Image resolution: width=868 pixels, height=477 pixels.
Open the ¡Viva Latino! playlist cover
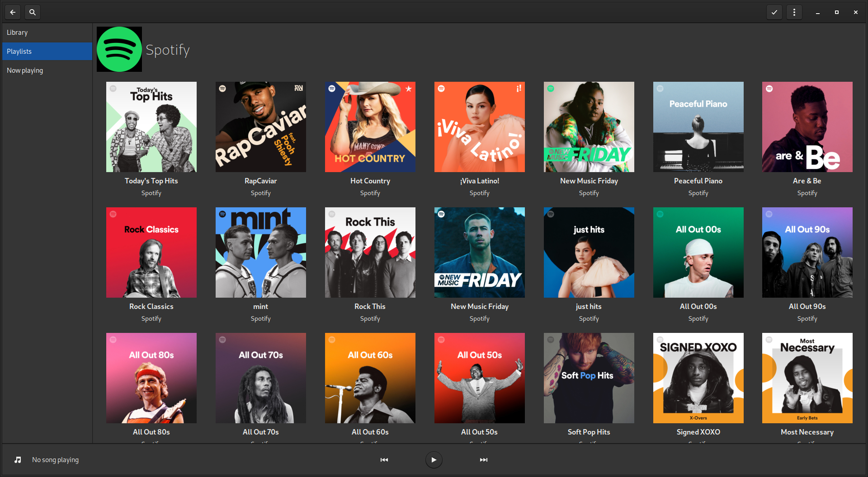[x=480, y=127]
